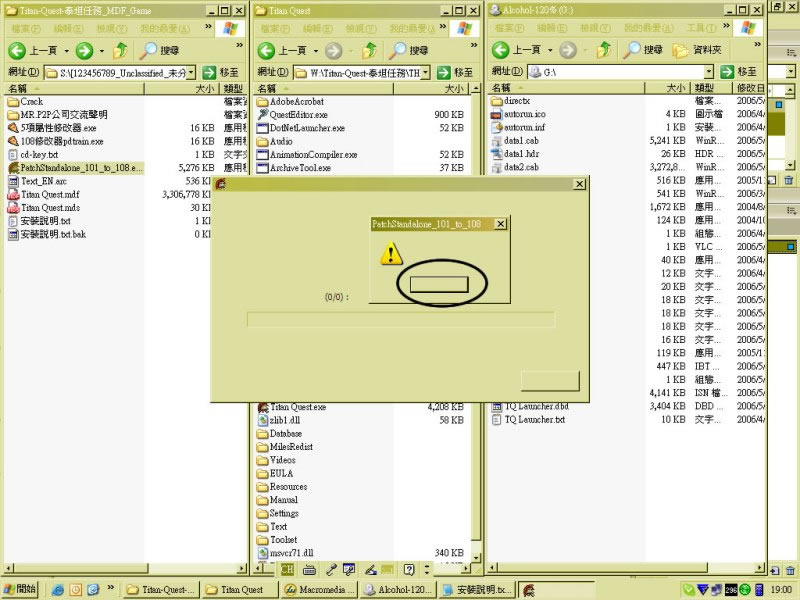Open Search in the Alcohol-120% window toolbar

tap(643, 49)
